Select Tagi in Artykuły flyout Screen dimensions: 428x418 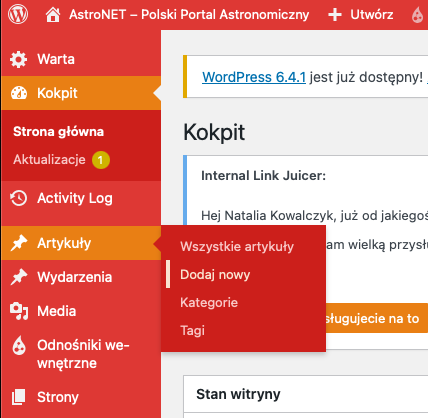[x=192, y=331]
